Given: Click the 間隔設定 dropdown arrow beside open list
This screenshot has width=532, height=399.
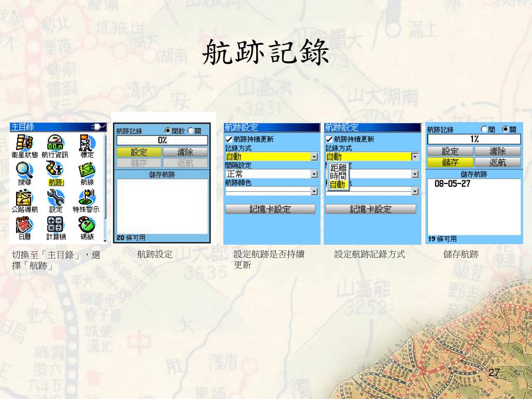Looking at the screenshot, I should (415, 174).
